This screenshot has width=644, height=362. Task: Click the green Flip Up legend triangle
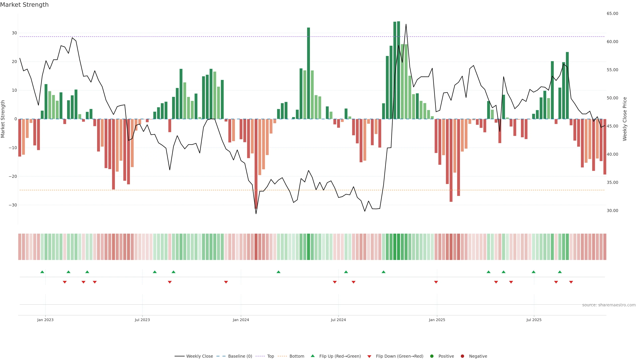point(312,356)
